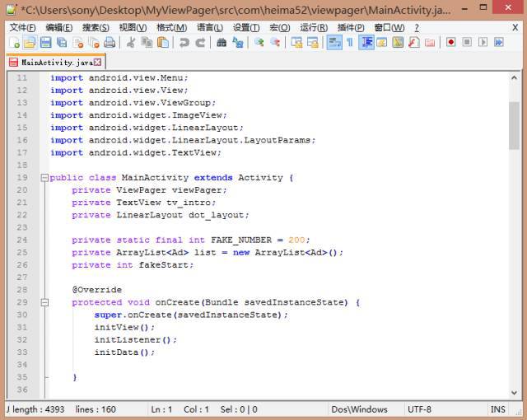Screen dimensions: 527x420
Task: Click the Dos\Windows line ending status
Action: (359, 409)
